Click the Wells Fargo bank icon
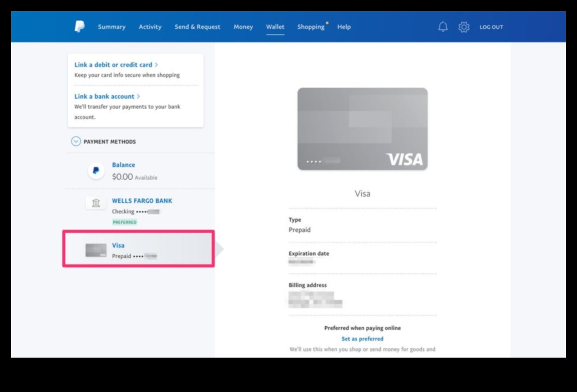This screenshot has width=577, height=392. tap(96, 202)
